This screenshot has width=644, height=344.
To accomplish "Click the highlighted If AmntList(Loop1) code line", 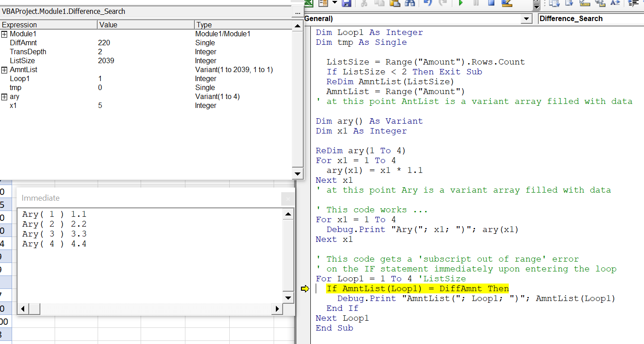I will pyautogui.click(x=417, y=288).
